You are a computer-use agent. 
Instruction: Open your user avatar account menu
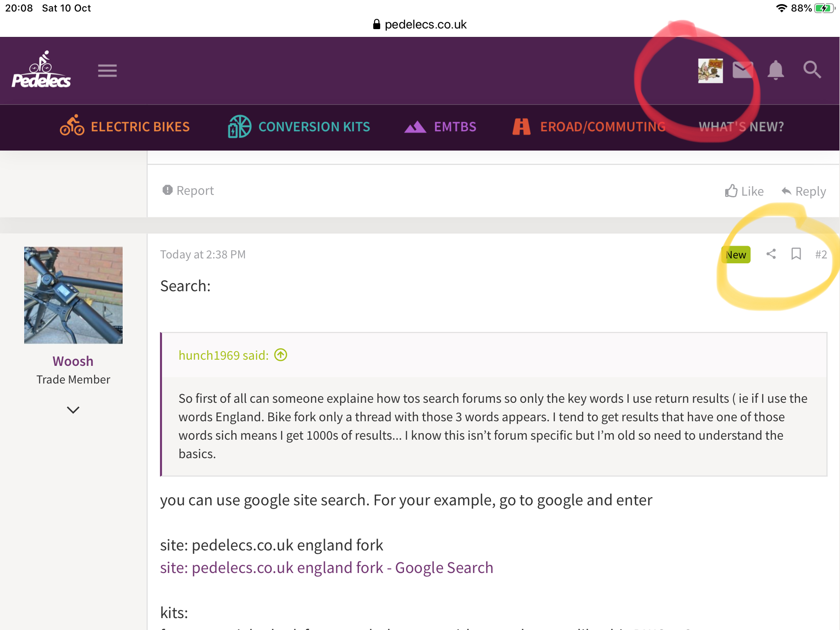click(x=710, y=71)
